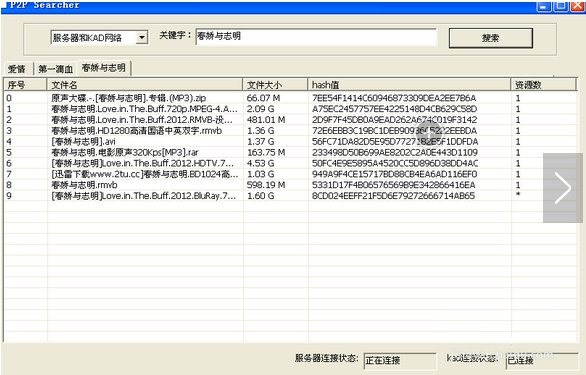586x375 pixels.
Task: Click the hash starting with 949A9F4CE
Action: coord(395,174)
